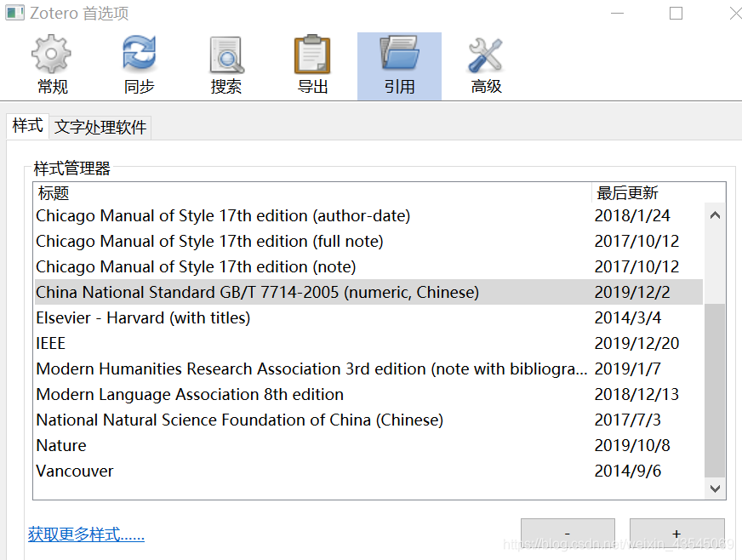Click the style list scroll up arrow
742x560 pixels.
point(715,215)
